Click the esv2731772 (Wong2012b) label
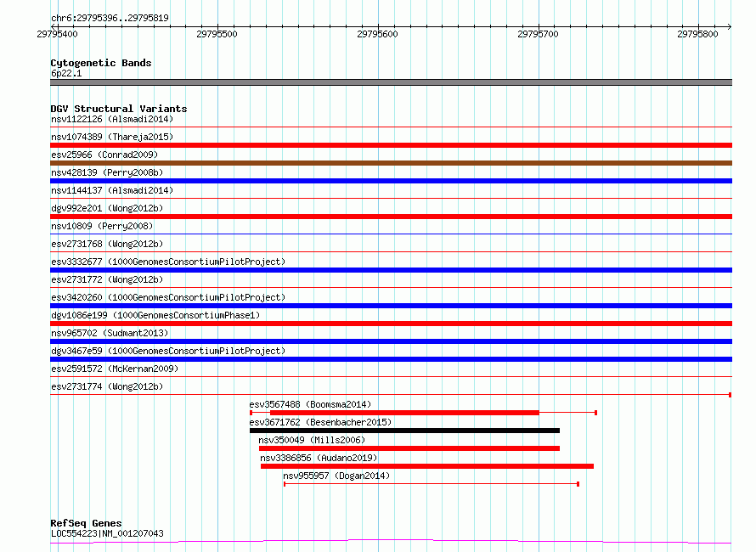Viewport: 756px width, 552px height. 107,279
